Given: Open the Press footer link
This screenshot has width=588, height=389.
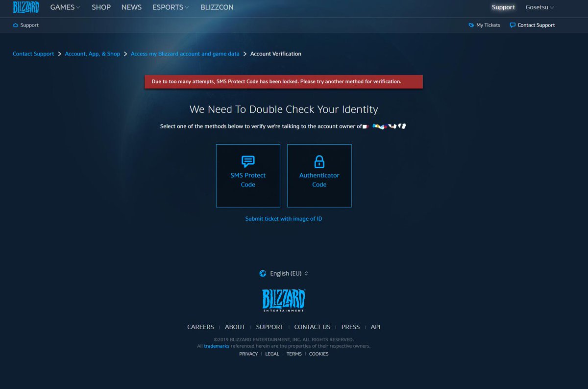Looking at the screenshot, I should 350,327.
